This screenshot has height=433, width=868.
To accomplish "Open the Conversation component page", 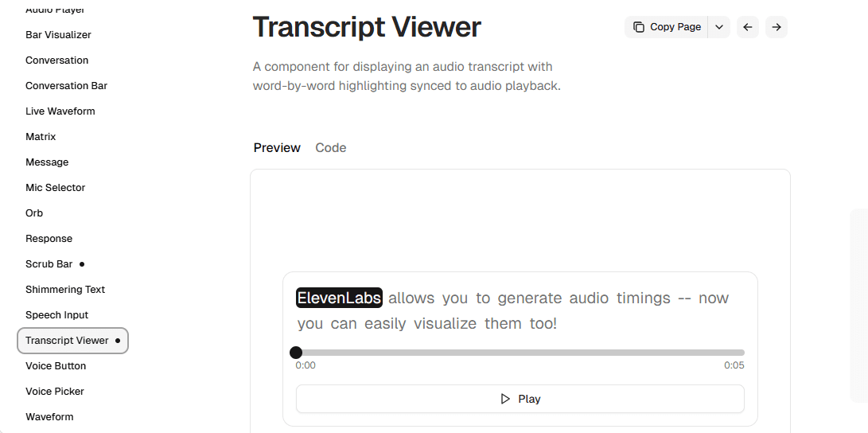I will (x=56, y=60).
